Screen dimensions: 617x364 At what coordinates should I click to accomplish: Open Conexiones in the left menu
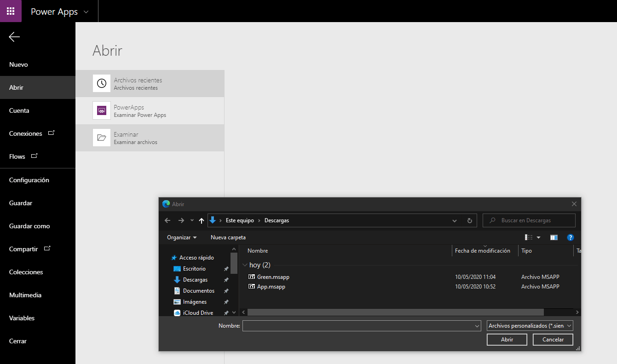(x=25, y=133)
